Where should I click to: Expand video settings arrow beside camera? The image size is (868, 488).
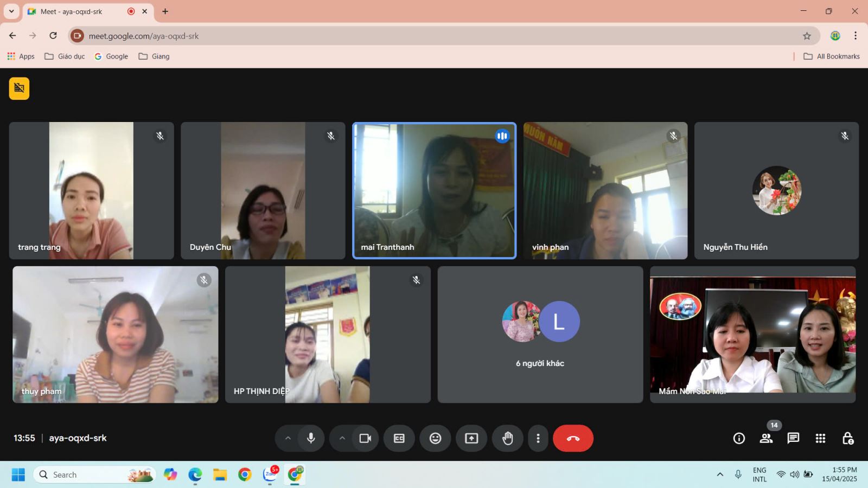342,438
